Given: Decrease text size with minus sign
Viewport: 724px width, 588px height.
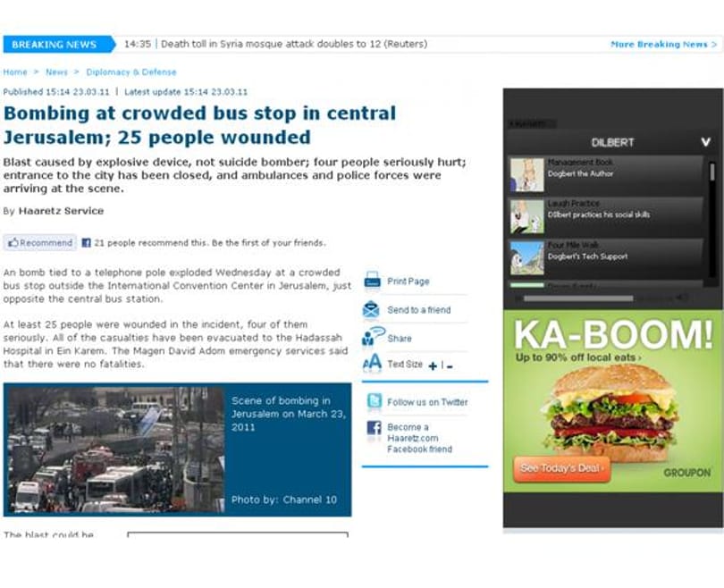Looking at the screenshot, I should [450, 367].
